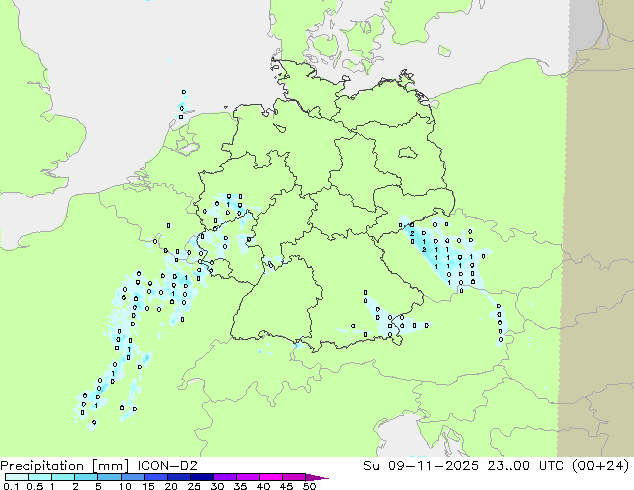Select the 2–5 mm legend swatch

(x=86, y=477)
